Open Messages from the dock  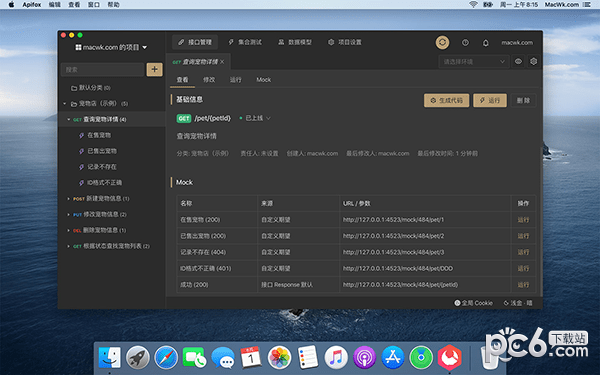pos(223,358)
